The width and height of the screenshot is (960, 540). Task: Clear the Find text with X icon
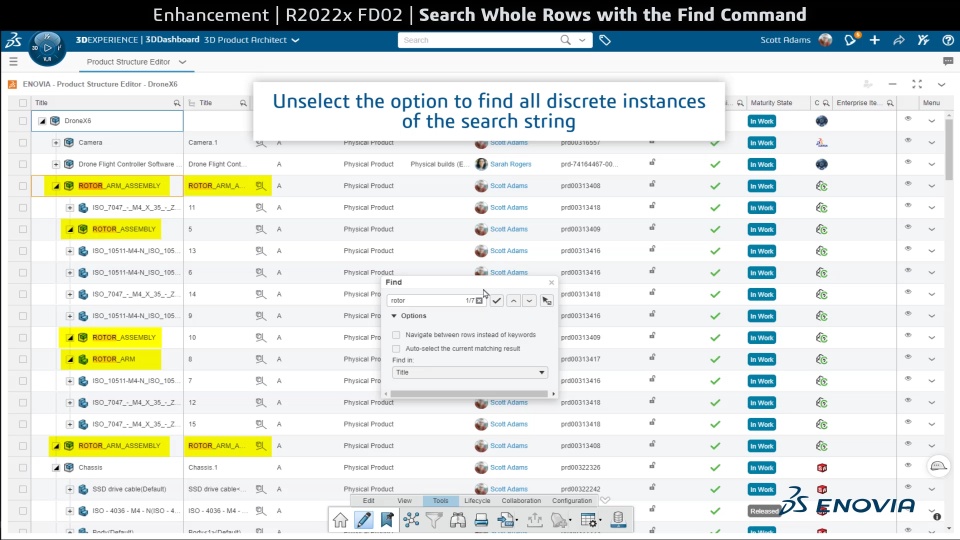tap(479, 301)
